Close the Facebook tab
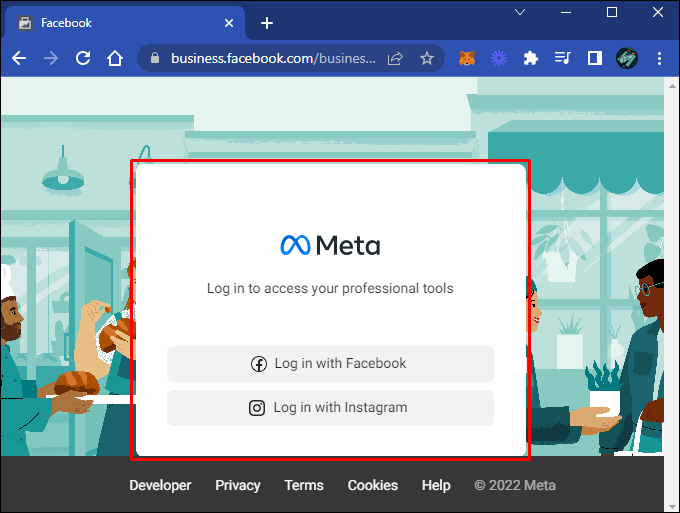 pyautogui.click(x=229, y=23)
